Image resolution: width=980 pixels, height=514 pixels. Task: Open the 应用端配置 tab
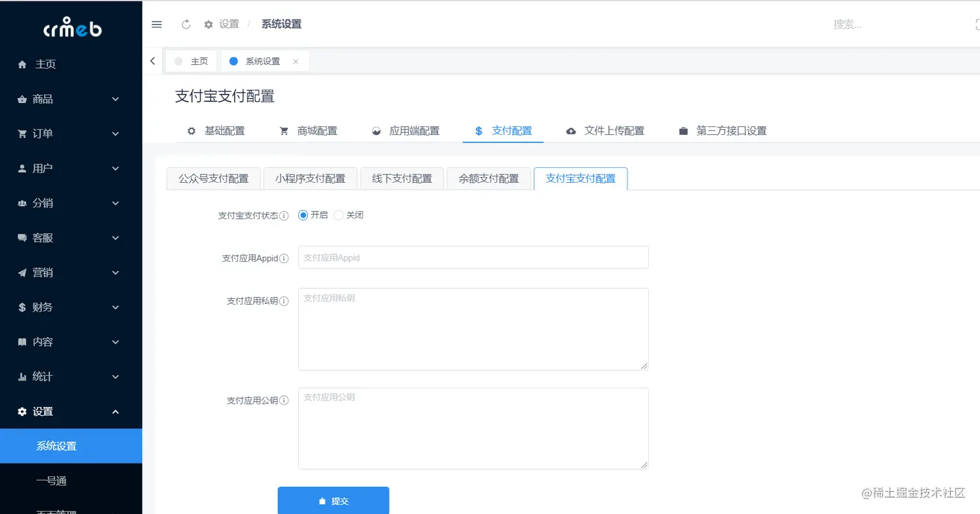click(406, 131)
